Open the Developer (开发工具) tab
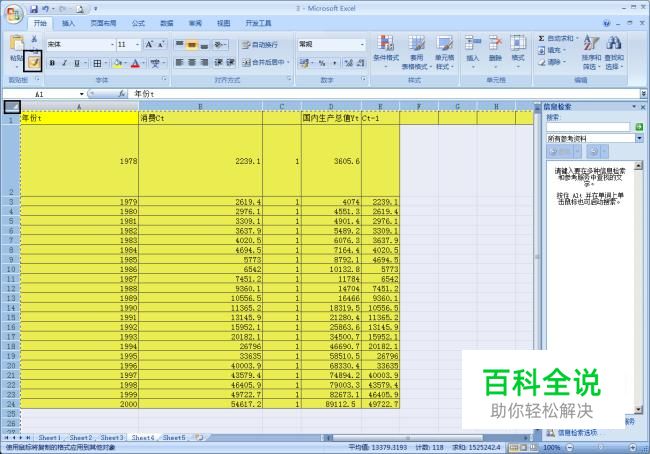Screen dimensions: 650x454 pos(258,23)
